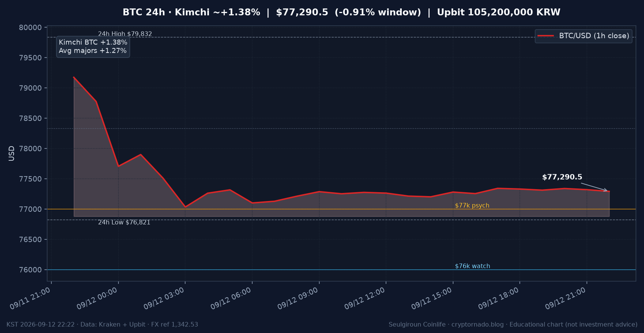Click the chart title showing BTC 24h Kimchi
This screenshot has width=644, height=333.
[x=341, y=12]
